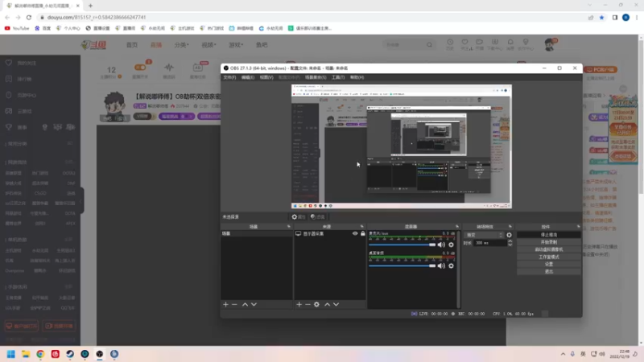Image resolution: width=644 pixels, height=362 pixels.
Task: Open File Explorer from the taskbar
Action: (x=26, y=354)
